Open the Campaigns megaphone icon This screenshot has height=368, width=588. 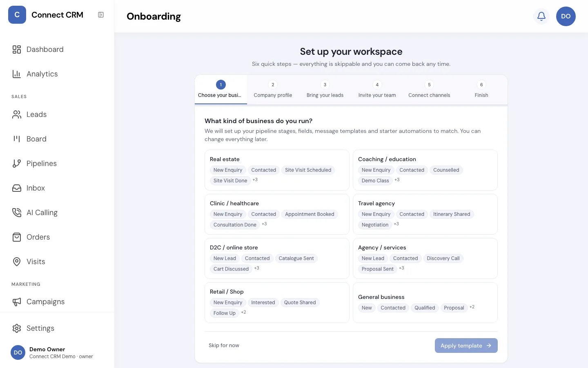coord(17,302)
